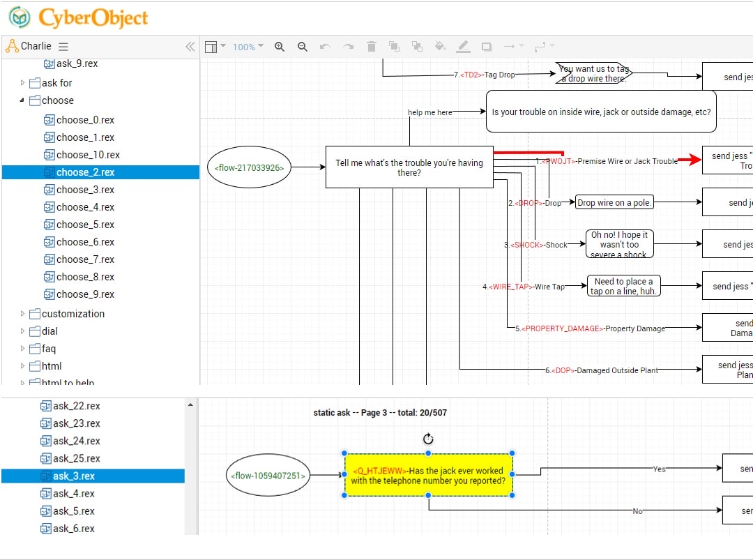Open the 100% zoom level dropdown
The image size is (753, 560).
248,47
